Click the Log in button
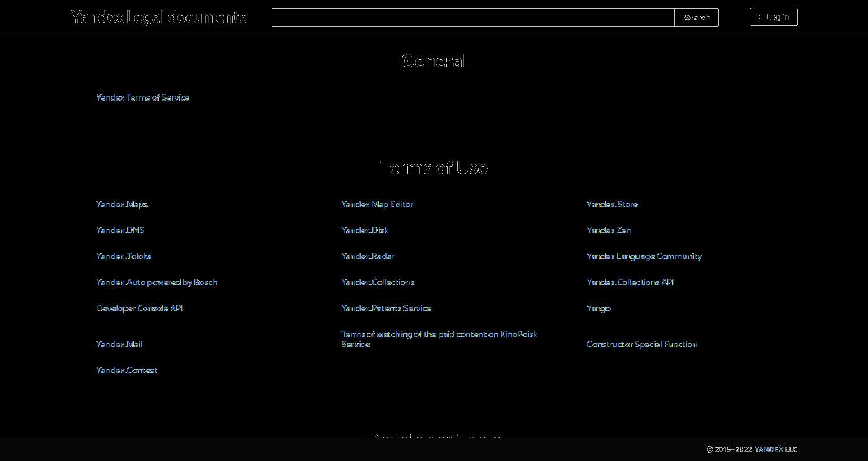This screenshot has height=461, width=868. [774, 17]
